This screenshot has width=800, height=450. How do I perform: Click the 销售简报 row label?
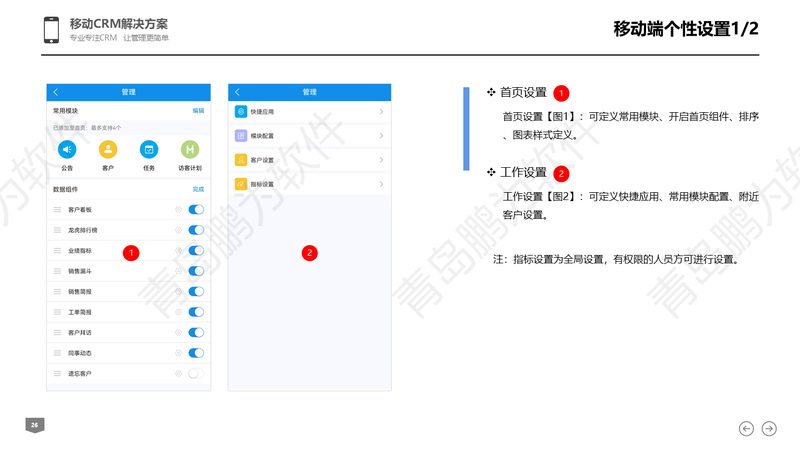point(80,292)
